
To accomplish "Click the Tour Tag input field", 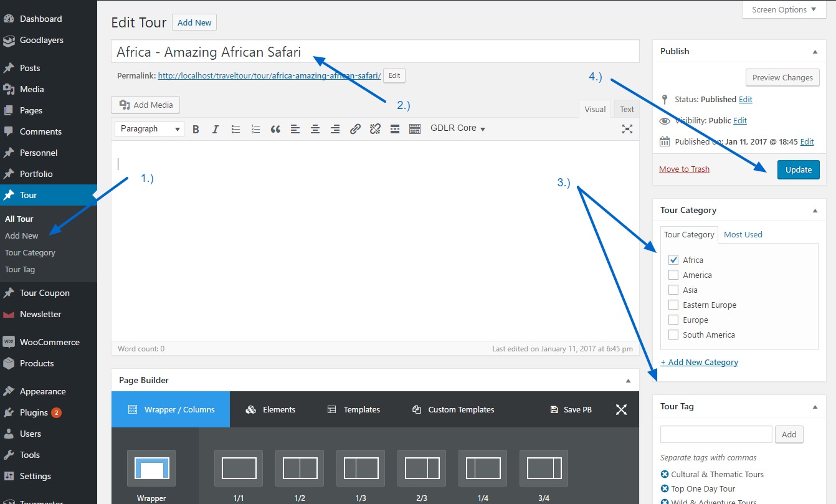I will (x=716, y=434).
